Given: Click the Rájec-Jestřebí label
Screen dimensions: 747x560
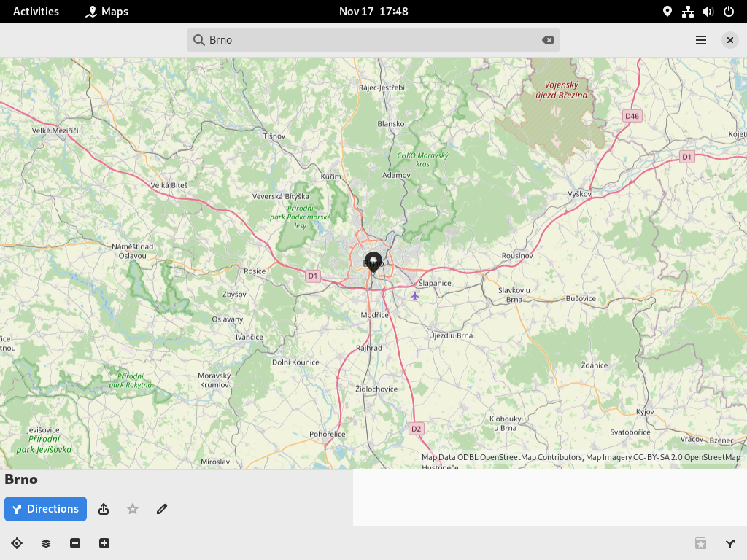Looking at the screenshot, I should click(x=382, y=87).
